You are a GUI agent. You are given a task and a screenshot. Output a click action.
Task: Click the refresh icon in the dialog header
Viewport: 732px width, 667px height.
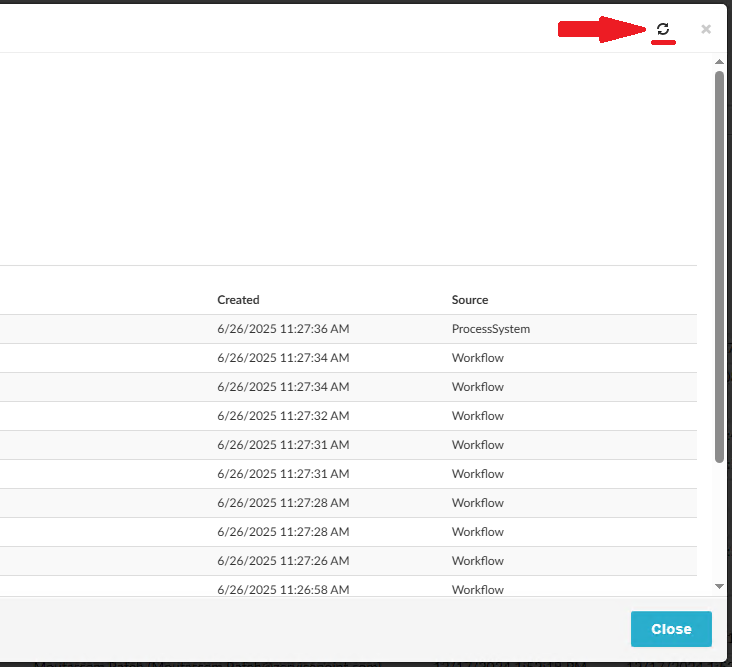point(663,30)
